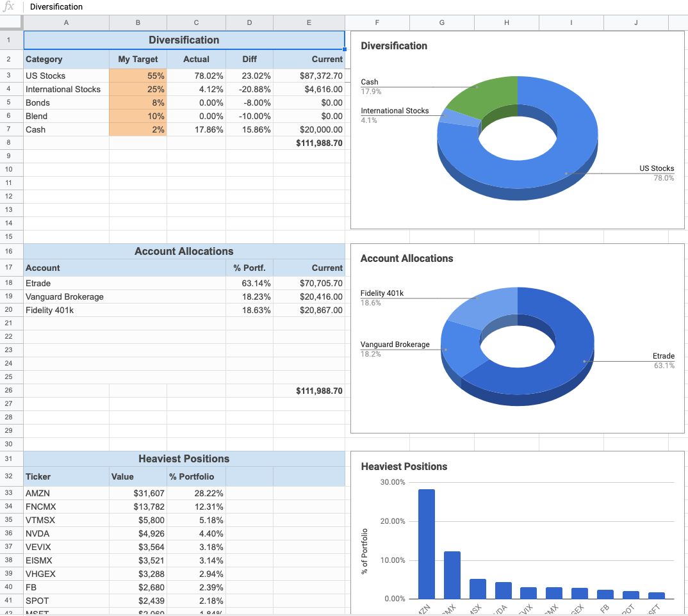Click the 17.86% actual cell
This screenshot has height=616, width=688.
coord(196,129)
